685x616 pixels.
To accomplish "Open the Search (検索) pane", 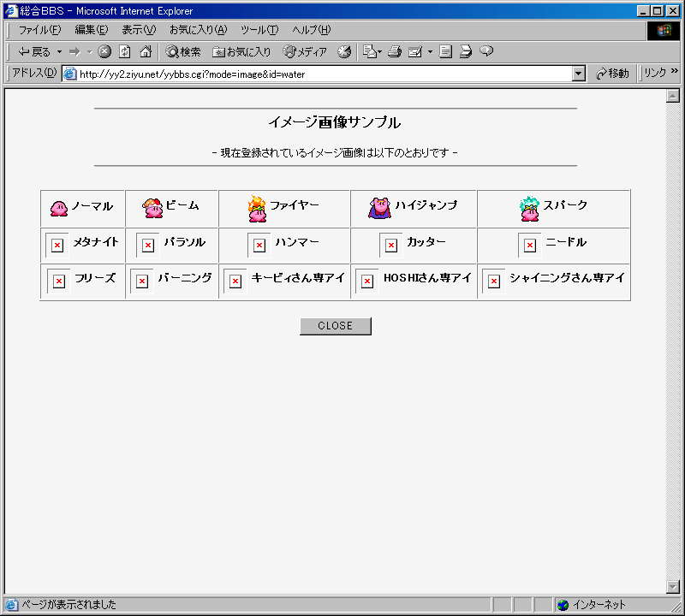I will click(183, 52).
